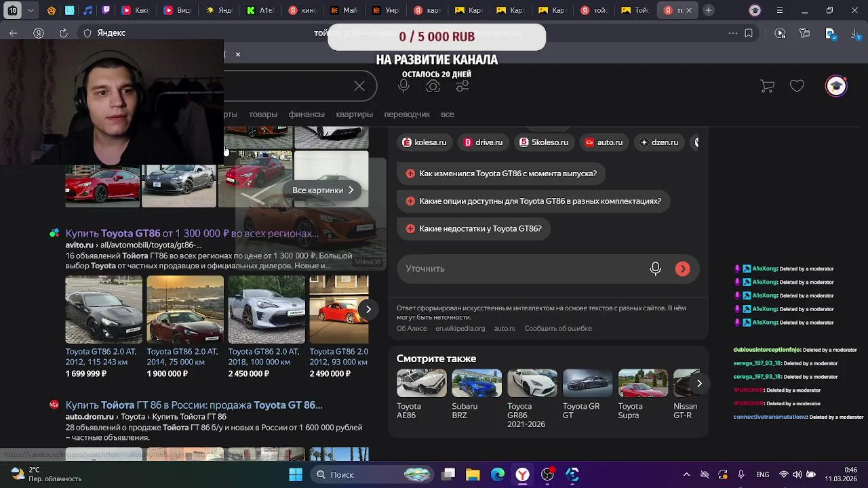Open the shopping cart icon

768,86
